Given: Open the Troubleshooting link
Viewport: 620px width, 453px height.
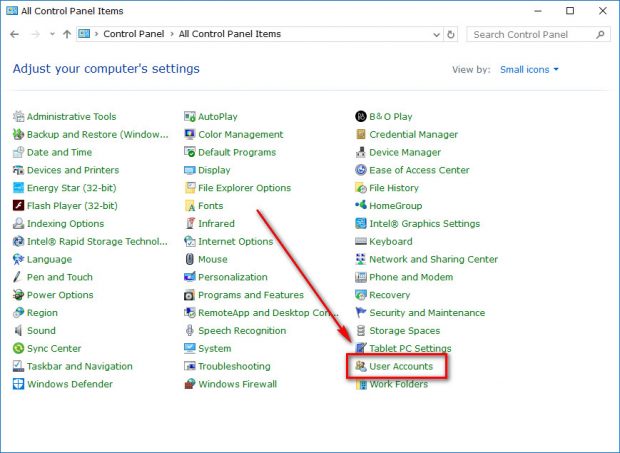Looking at the screenshot, I should 234,366.
